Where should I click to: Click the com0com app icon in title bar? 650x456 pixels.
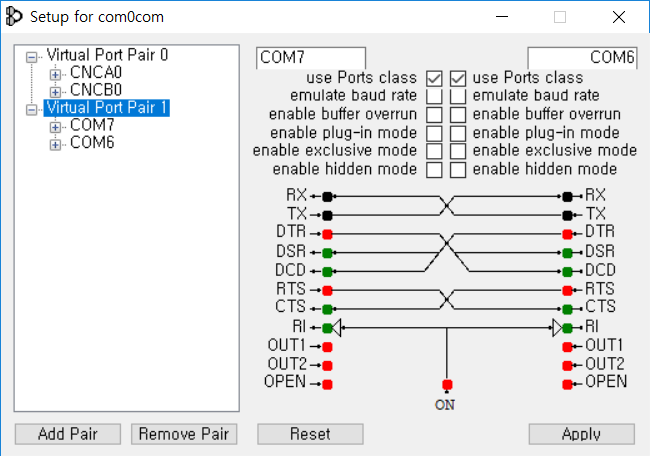(x=14, y=17)
